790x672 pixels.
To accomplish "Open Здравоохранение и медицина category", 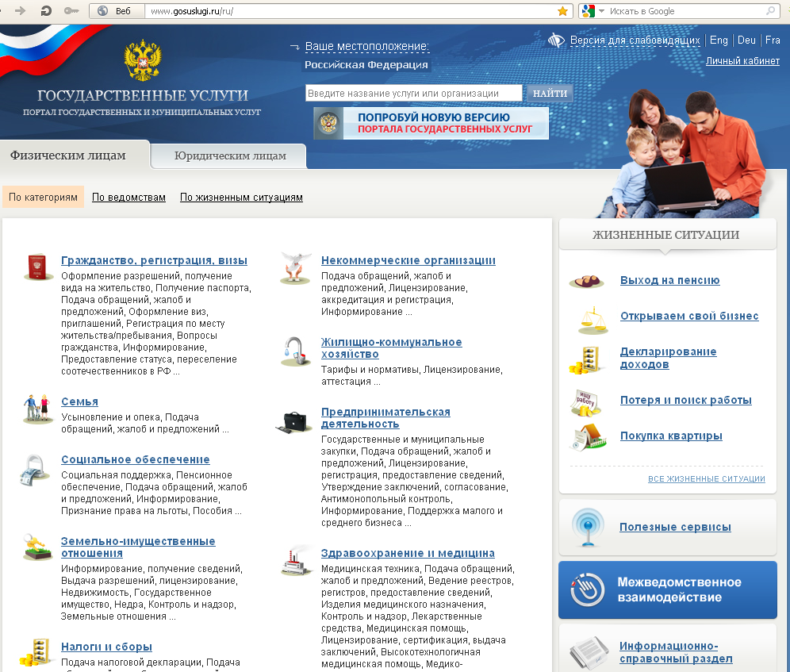I will 408,554.
